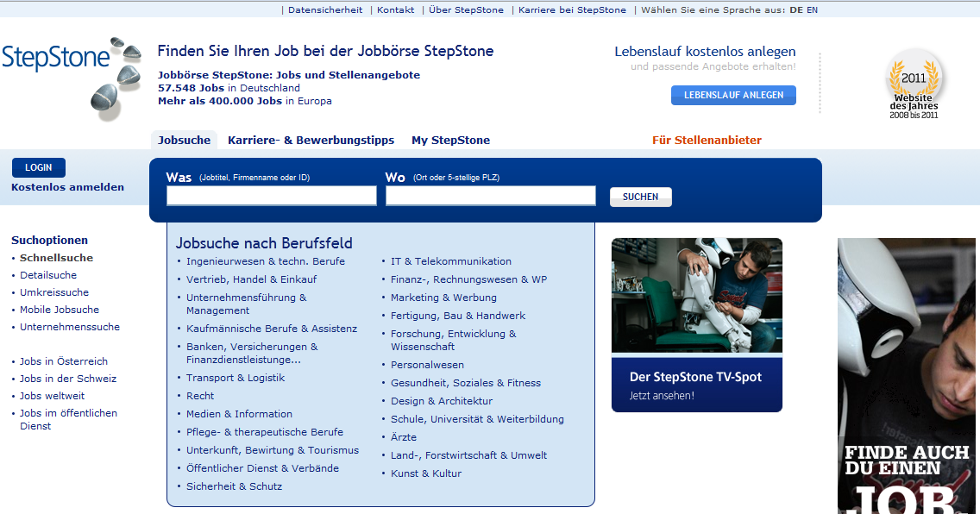Open Medien & Information category
The image size is (980, 514).
[x=239, y=414]
